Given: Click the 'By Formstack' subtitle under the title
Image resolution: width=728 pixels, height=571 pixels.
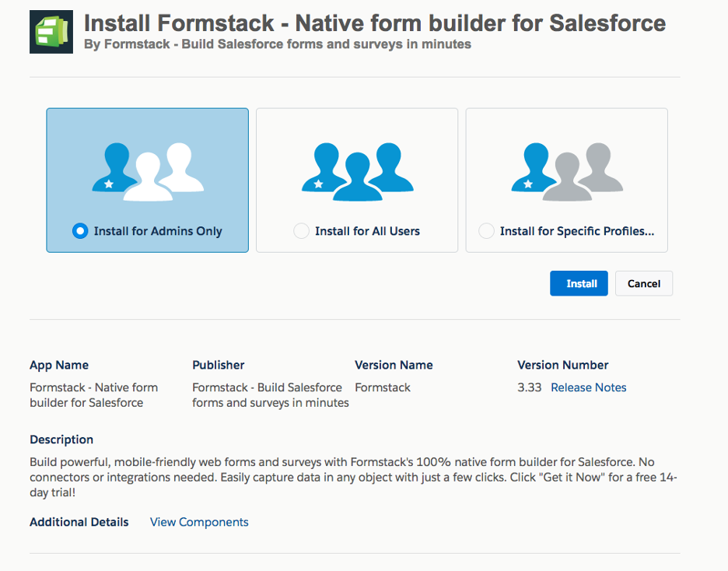Looking at the screenshot, I should tap(278, 44).
